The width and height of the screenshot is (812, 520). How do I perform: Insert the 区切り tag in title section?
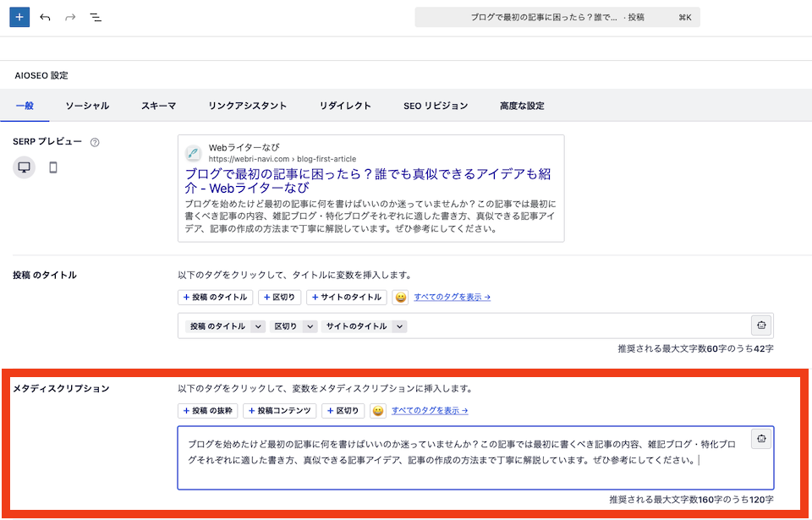click(x=280, y=298)
